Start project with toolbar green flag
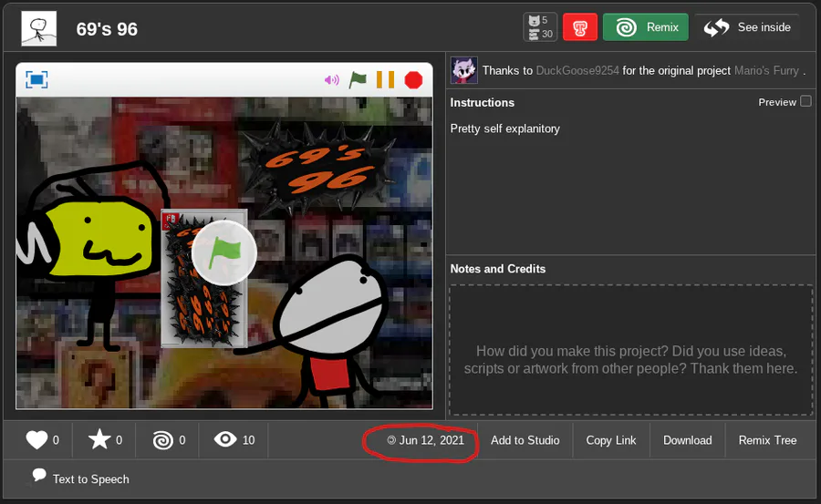Screen dimensions: 821x504 pos(358,80)
